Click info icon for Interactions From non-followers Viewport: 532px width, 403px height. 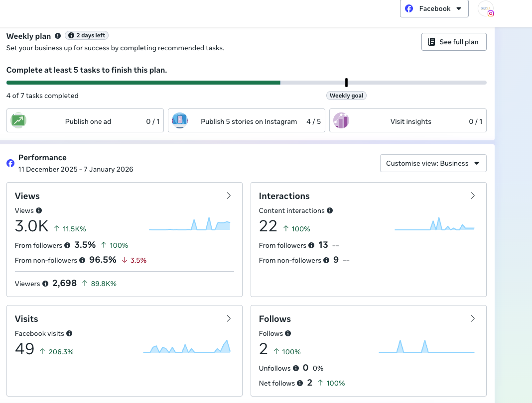(x=326, y=260)
